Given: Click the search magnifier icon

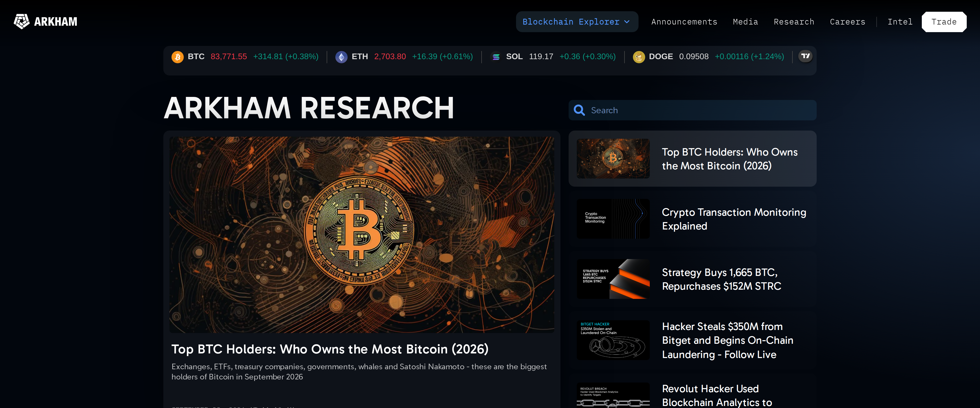Looking at the screenshot, I should pos(579,110).
